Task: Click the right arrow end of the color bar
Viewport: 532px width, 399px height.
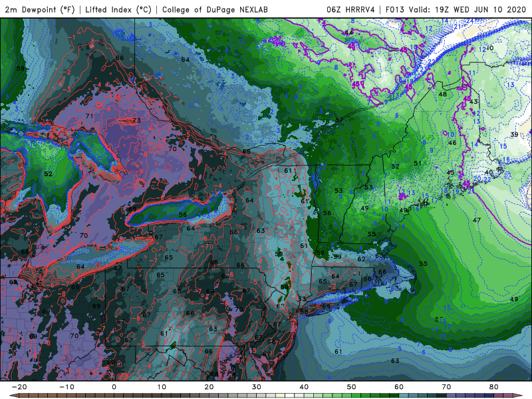Action: coord(519,396)
